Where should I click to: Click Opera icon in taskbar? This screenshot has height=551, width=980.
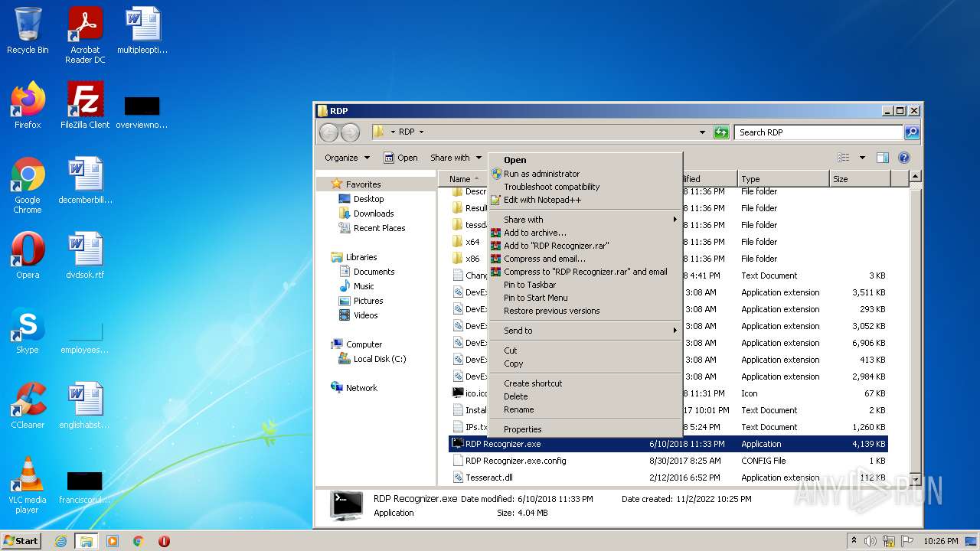pyautogui.click(x=164, y=541)
